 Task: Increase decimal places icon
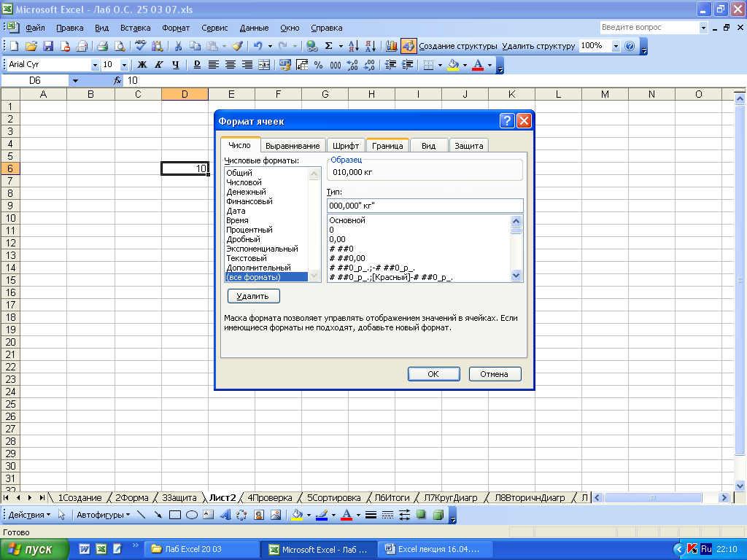(x=352, y=65)
